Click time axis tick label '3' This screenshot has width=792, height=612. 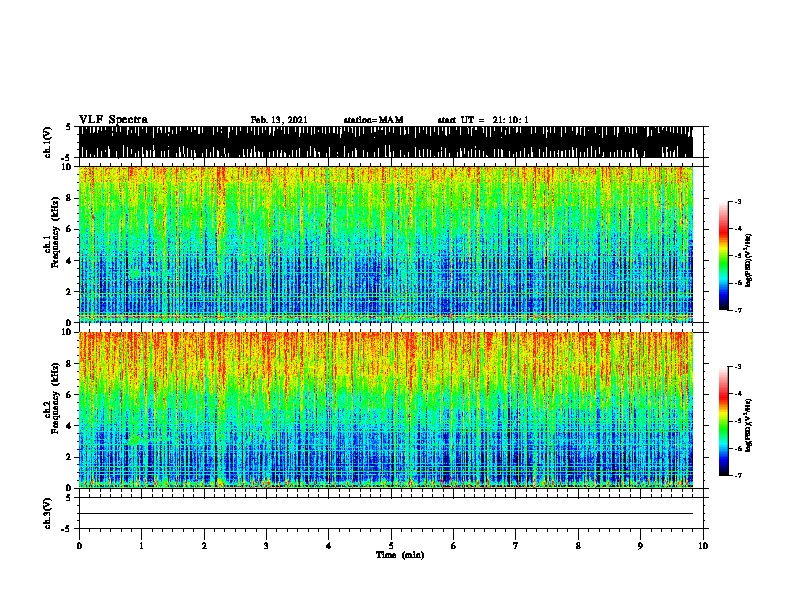(x=266, y=545)
